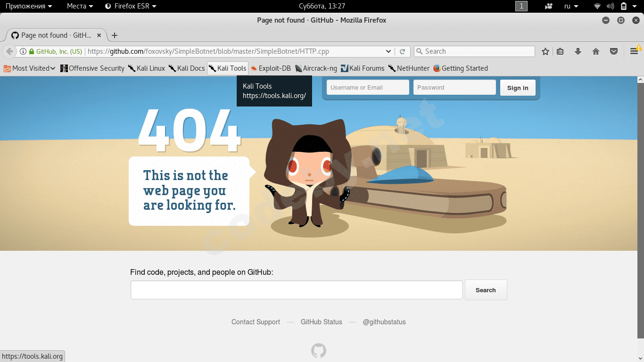The width and height of the screenshot is (644, 362).
Task: Click the volume speaker icon in top bar
Action: [611, 6]
